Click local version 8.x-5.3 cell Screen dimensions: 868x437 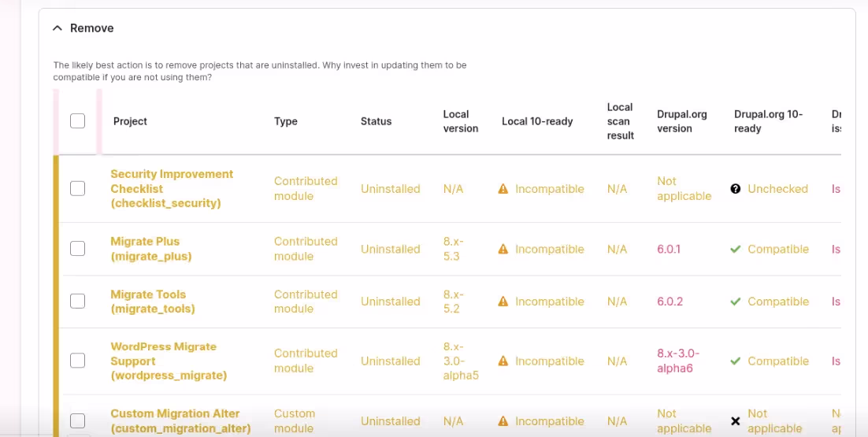[454, 249]
